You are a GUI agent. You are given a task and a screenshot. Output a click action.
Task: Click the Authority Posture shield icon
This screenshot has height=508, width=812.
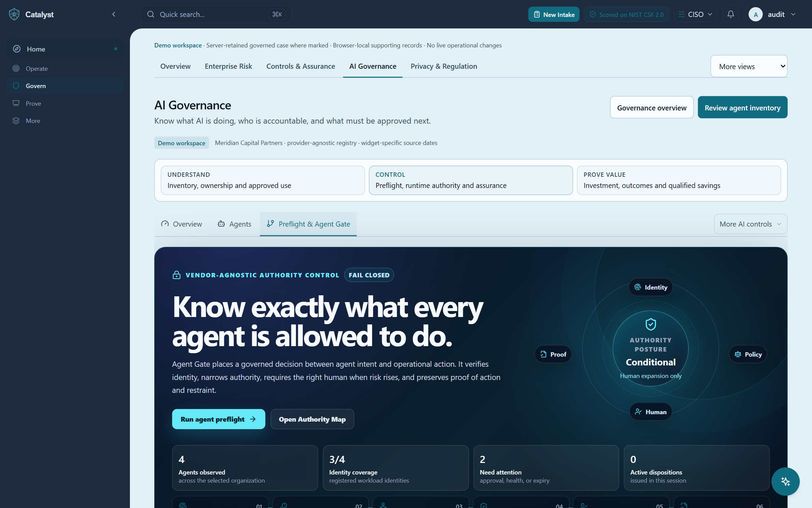coord(651,324)
